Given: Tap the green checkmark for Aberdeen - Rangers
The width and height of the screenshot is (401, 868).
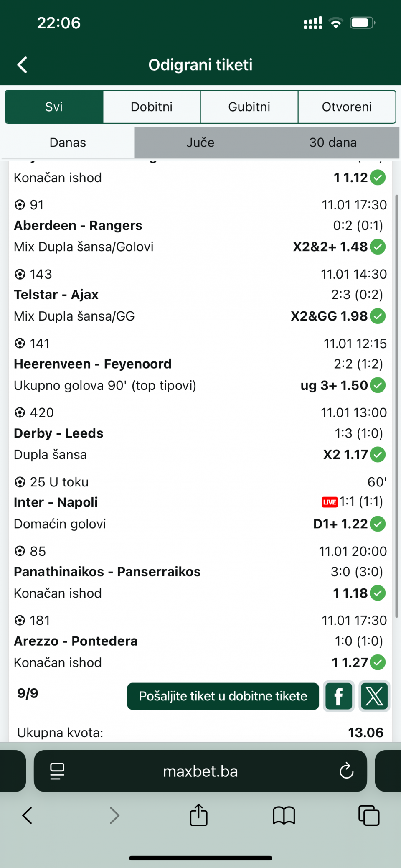Looking at the screenshot, I should (x=378, y=247).
